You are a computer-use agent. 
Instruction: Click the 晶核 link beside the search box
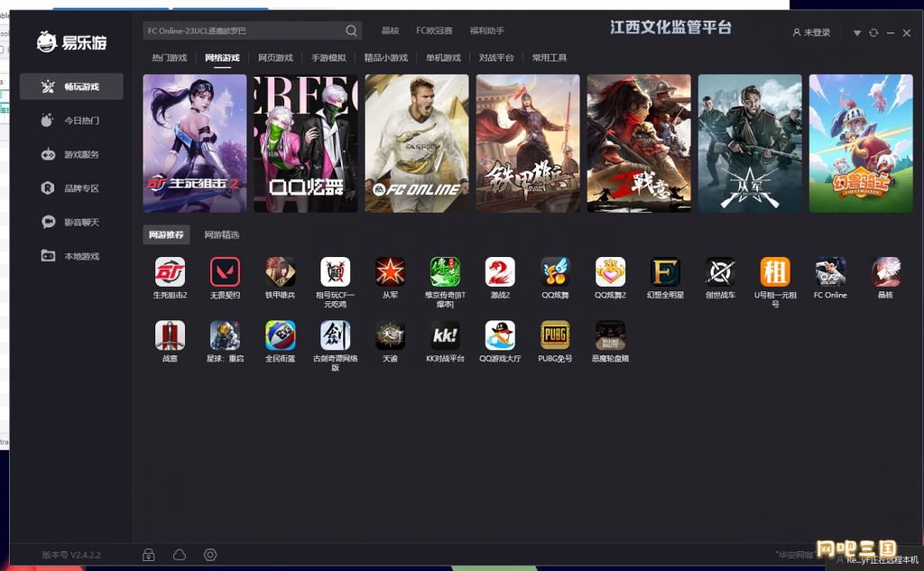pyautogui.click(x=390, y=31)
